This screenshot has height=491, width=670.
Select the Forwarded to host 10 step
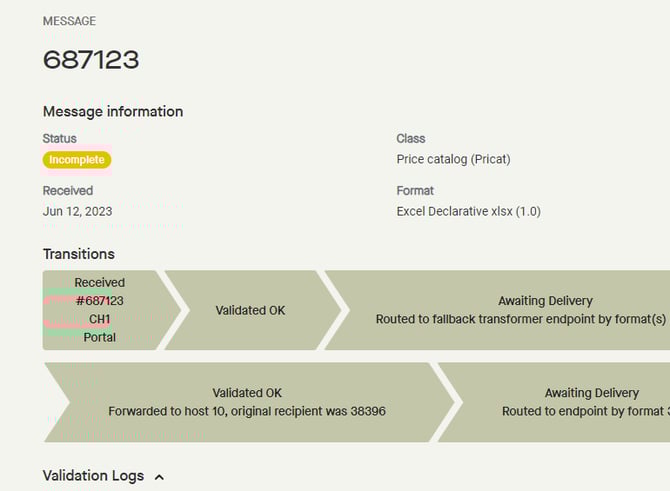point(247,402)
